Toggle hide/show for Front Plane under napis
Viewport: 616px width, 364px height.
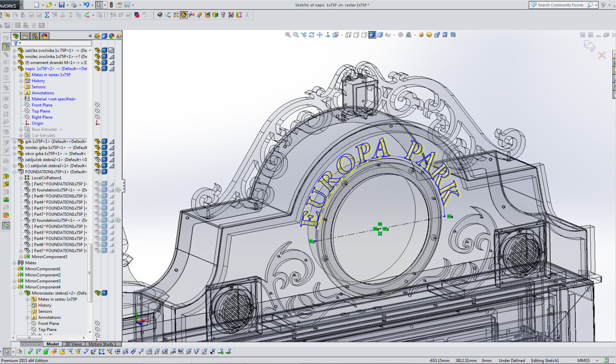point(97,105)
